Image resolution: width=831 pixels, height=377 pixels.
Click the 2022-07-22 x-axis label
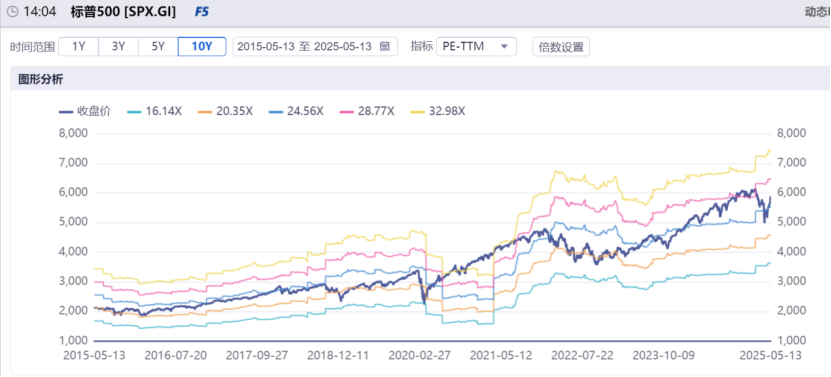[582, 355]
